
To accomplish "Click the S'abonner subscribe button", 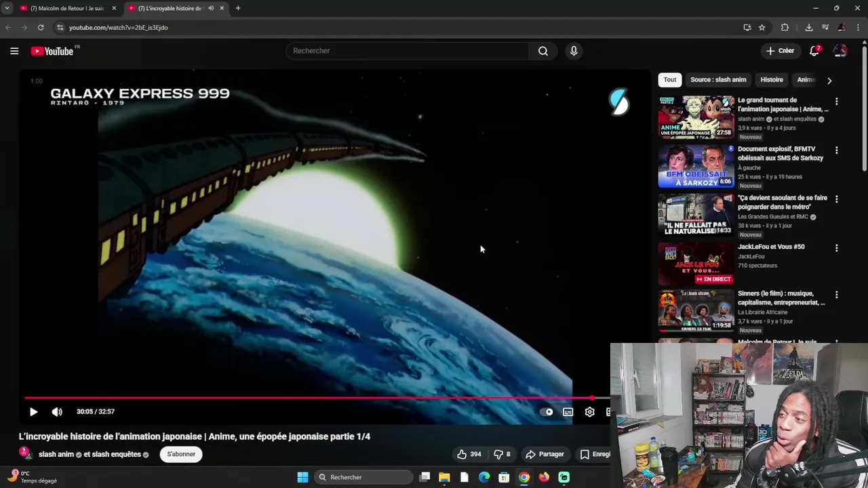I will (x=181, y=454).
